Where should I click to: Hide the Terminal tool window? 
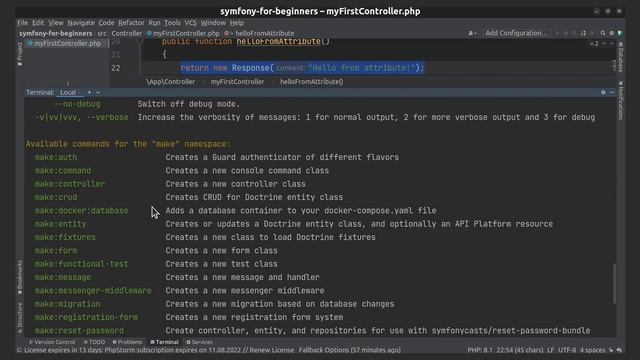[x=612, y=93]
